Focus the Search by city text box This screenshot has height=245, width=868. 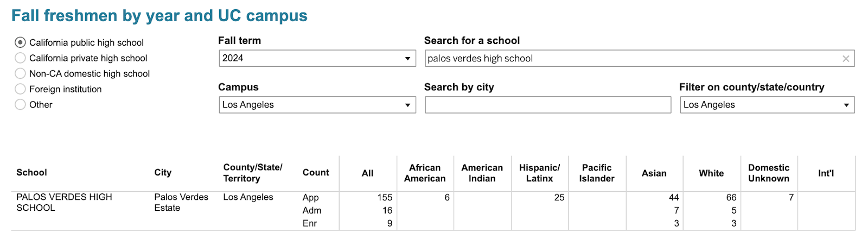coord(547,105)
